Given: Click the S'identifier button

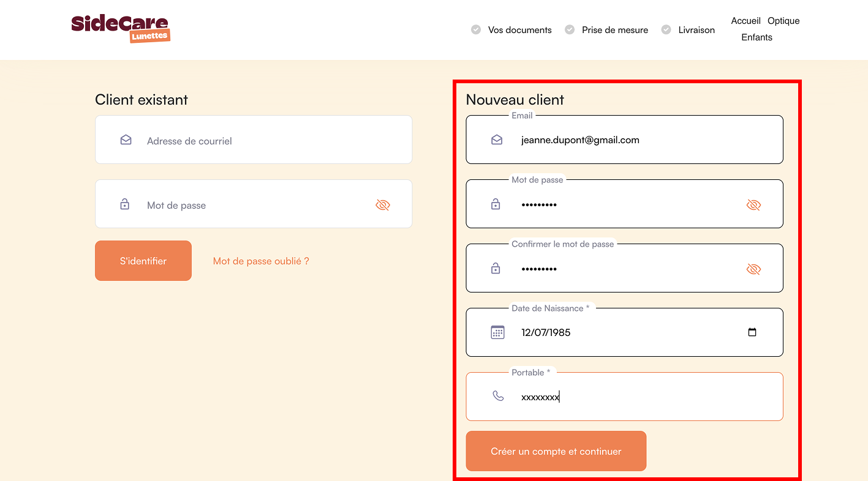Looking at the screenshot, I should point(143,261).
